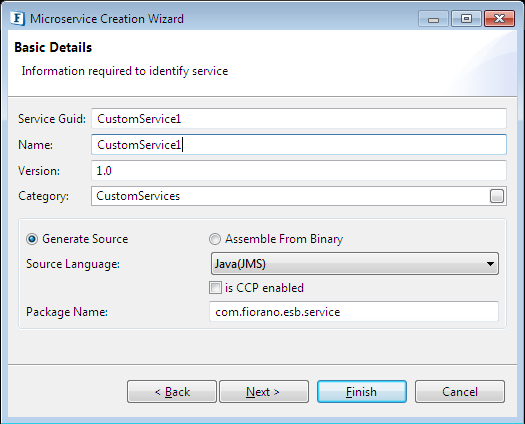This screenshot has height=424, width=525.
Task: Click the Basic Details heading
Action: (53, 48)
